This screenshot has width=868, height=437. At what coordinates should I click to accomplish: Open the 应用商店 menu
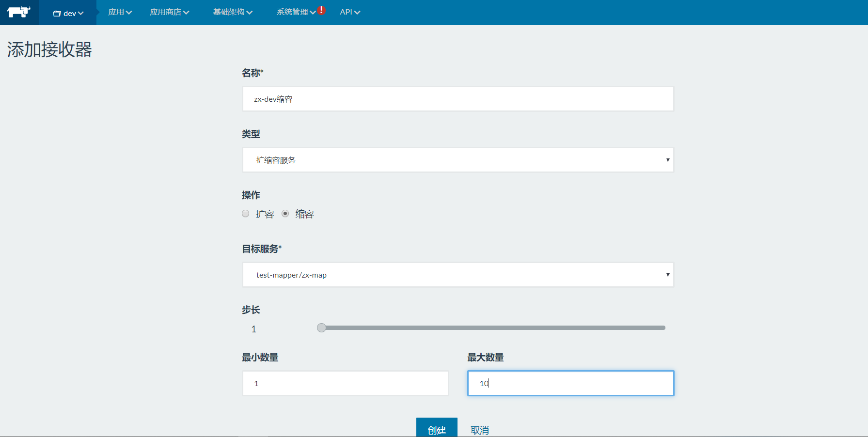click(169, 12)
